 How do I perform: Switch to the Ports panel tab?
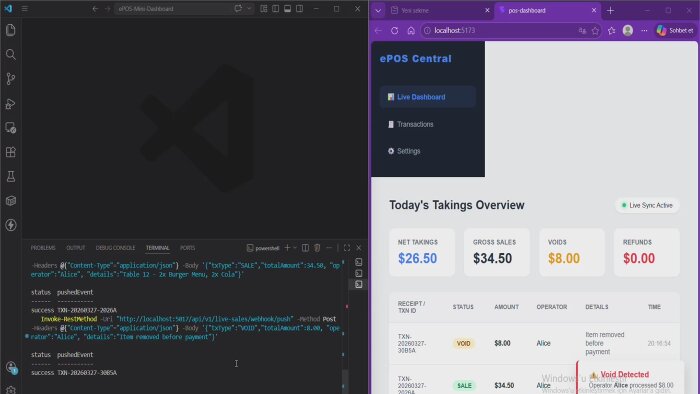click(188, 248)
